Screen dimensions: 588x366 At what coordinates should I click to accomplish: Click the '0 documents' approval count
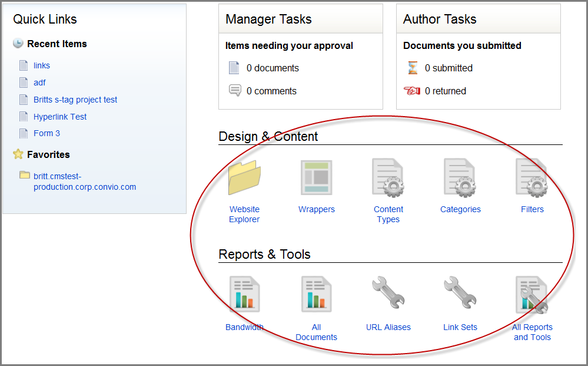pos(273,68)
